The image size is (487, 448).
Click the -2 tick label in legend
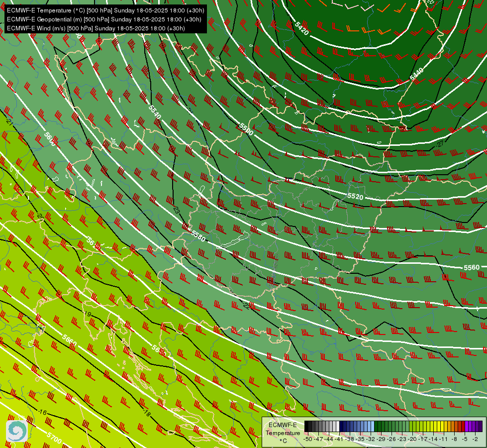[x=475, y=439]
